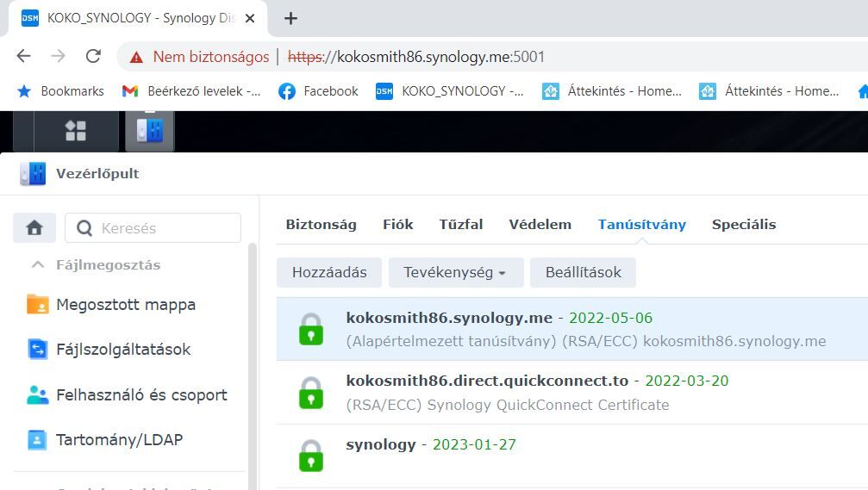Click expiry date 2022-05-06
The width and height of the screenshot is (868, 490).
tap(610, 318)
